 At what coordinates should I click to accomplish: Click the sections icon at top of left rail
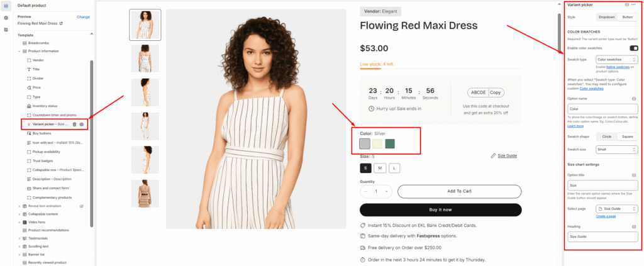[6, 6]
